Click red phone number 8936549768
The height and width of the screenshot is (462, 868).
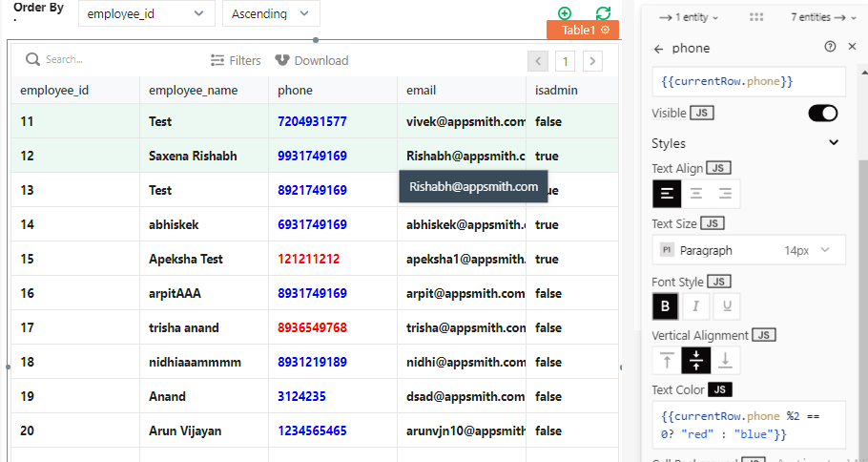pyautogui.click(x=312, y=327)
